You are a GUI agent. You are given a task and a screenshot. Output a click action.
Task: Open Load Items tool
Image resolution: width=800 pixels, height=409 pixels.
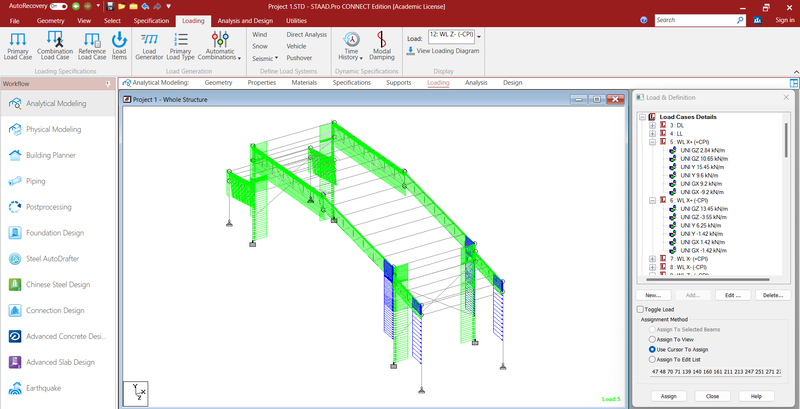(x=119, y=46)
